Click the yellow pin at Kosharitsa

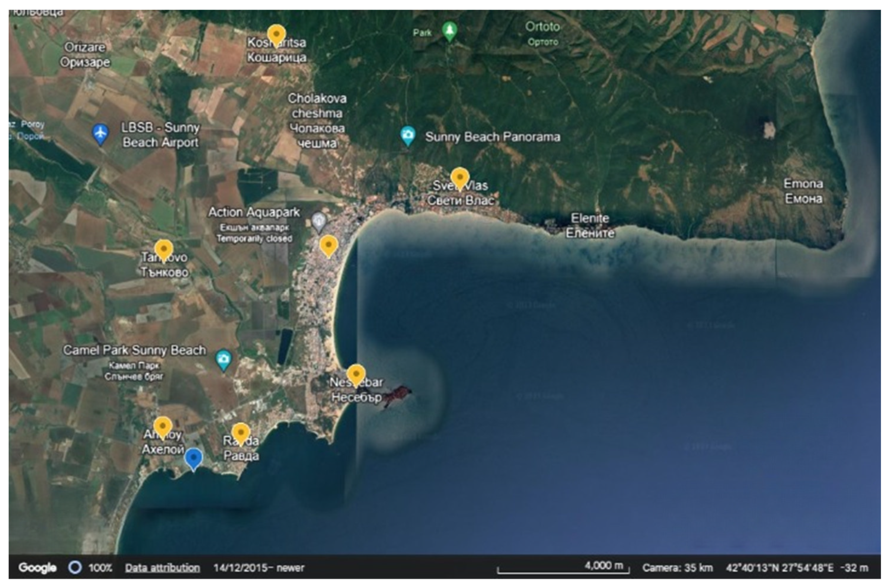coord(276,35)
